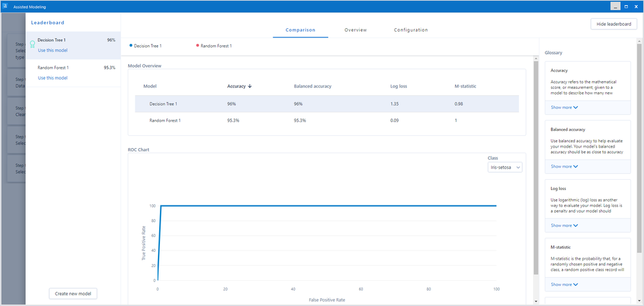
Task: Select Random Forest 1 row in Model Overview table
Action: [x=327, y=120]
